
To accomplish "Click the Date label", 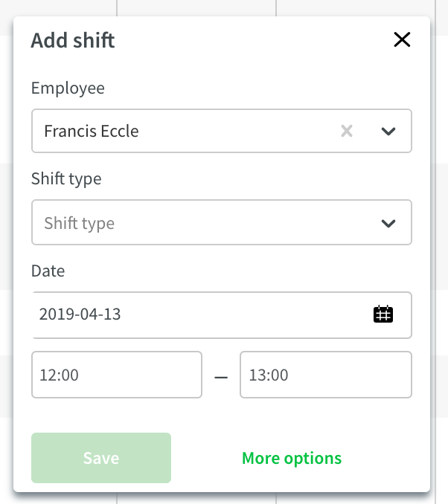I will point(48,271).
